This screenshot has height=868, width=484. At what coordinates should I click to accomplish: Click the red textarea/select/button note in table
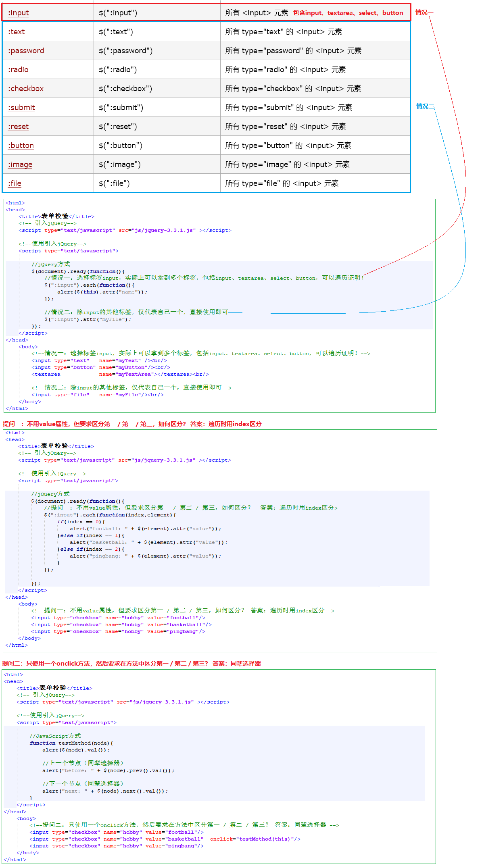(348, 13)
